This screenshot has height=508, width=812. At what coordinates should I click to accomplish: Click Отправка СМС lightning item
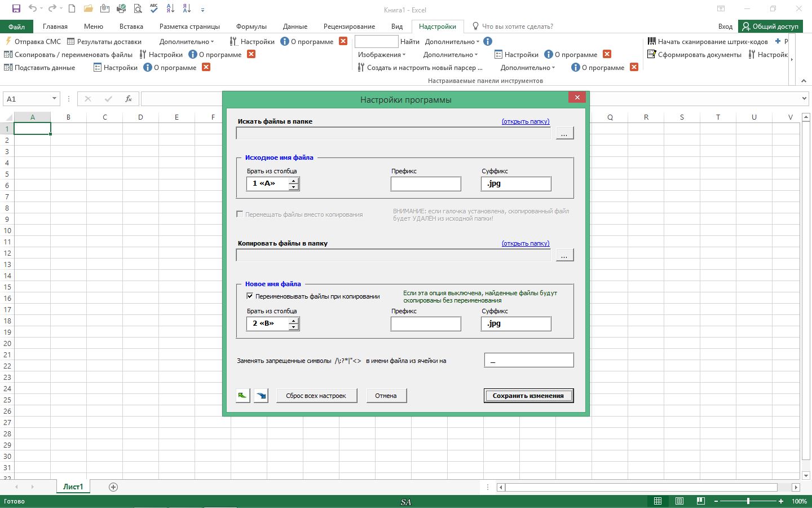33,41
